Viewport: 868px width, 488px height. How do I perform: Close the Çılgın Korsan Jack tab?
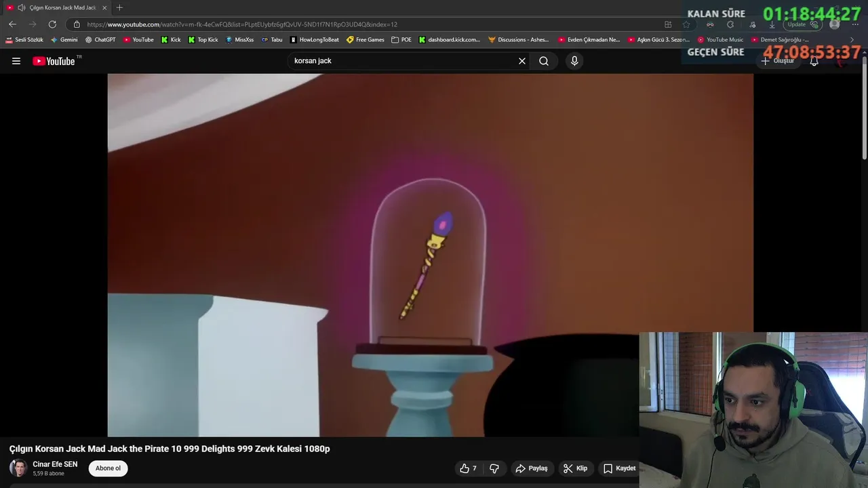pos(104,7)
